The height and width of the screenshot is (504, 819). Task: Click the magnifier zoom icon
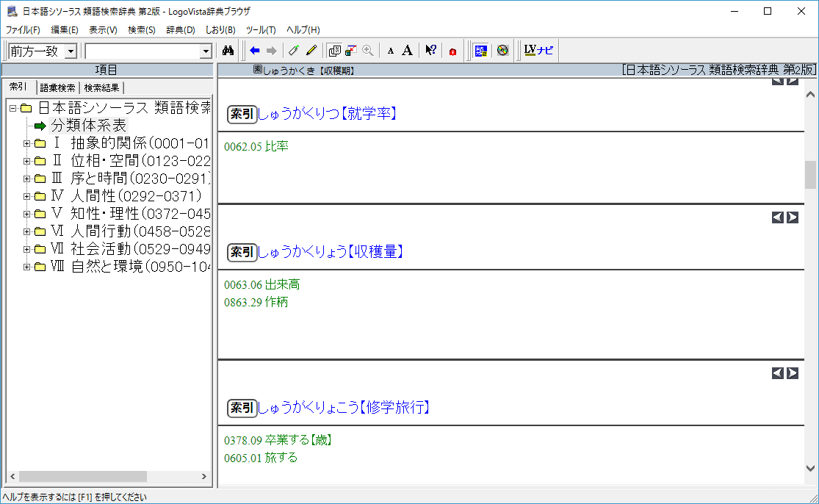[x=368, y=51]
